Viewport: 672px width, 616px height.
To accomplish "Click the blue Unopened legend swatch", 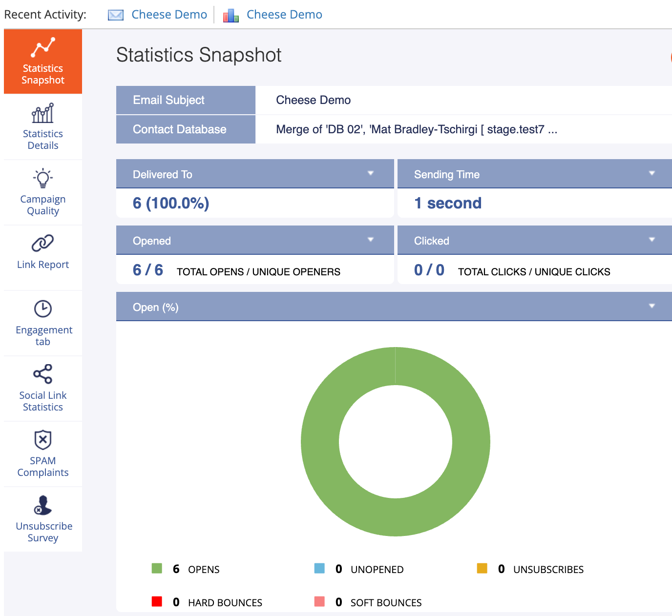I will pos(319,568).
